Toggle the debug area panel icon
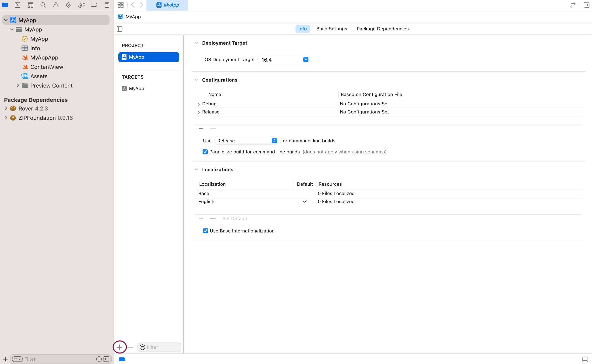 585,359
